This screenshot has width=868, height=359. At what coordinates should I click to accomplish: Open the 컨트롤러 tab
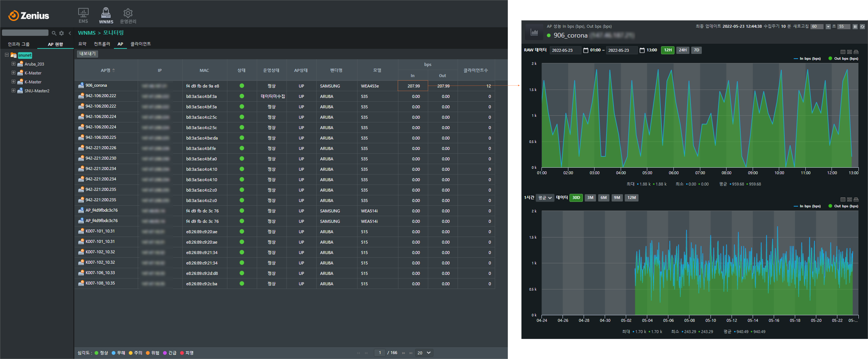click(102, 44)
